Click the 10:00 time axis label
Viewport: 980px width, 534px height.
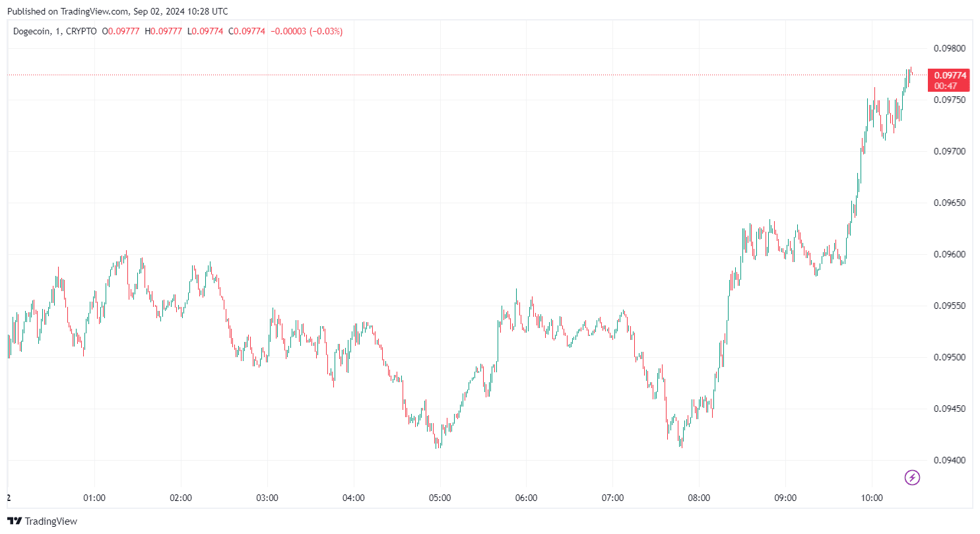click(x=872, y=498)
